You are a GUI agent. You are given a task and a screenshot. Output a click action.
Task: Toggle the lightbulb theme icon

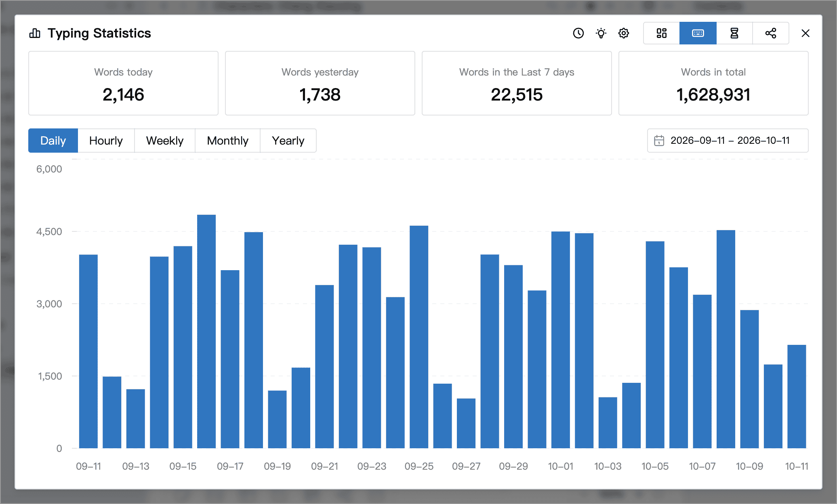pyautogui.click(x=601, y=33)
